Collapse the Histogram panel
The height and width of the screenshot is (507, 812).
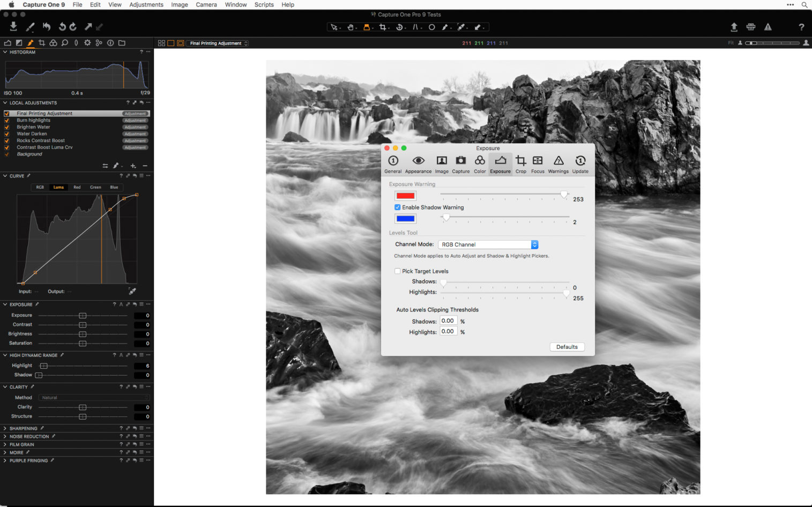[4, 52]
